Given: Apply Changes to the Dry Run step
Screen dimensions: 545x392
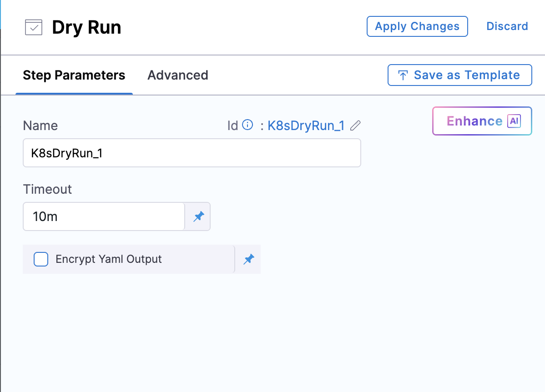Looking at the screenshot, I should pos(417,26).
